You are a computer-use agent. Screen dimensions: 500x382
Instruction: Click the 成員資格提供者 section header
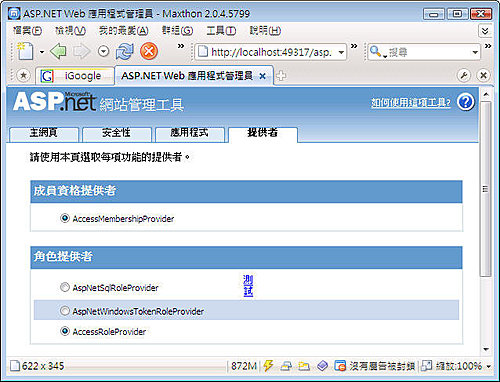pos(246,191)
